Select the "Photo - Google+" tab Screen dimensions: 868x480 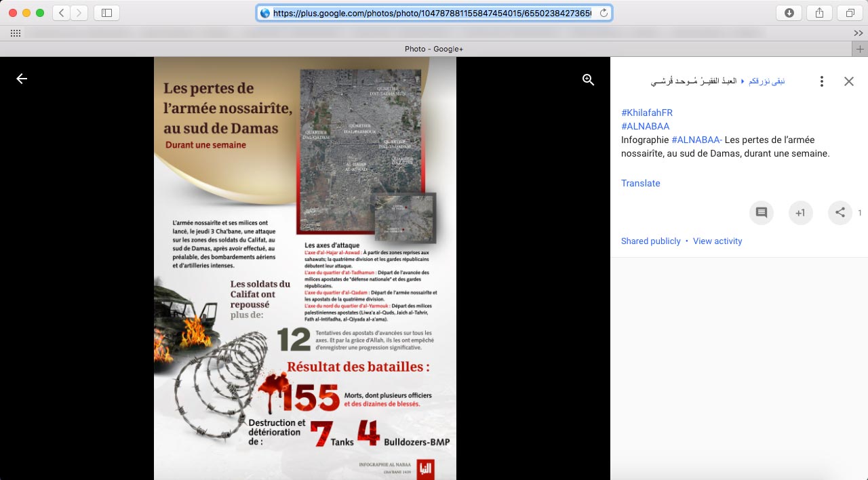coord(433,49)
